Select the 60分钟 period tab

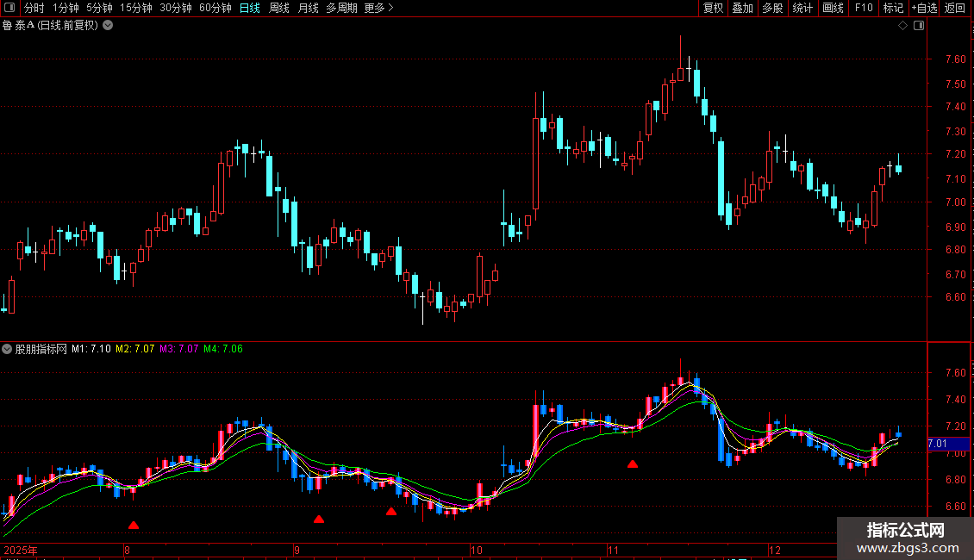point(215,8)
